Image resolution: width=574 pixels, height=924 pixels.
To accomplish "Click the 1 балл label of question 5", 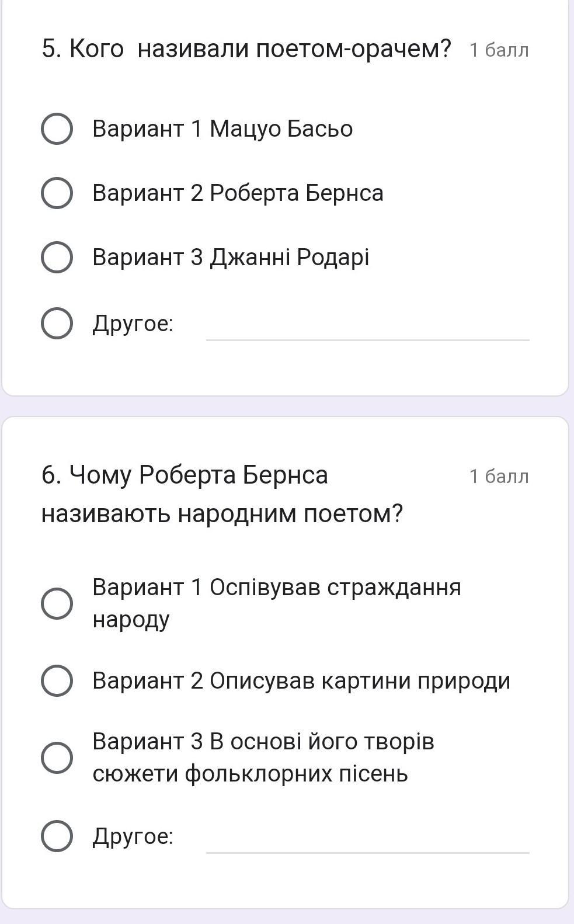I will (499, 50).
